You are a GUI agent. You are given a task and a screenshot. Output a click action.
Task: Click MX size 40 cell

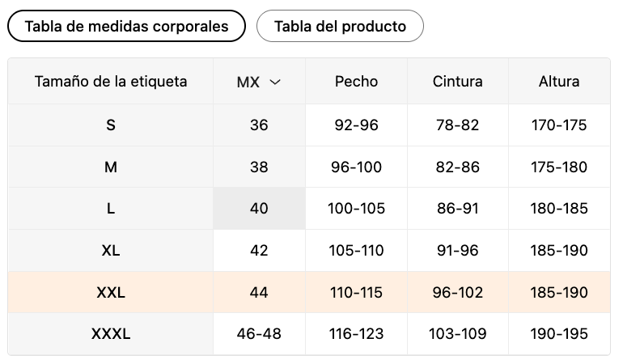pos(259,209)
